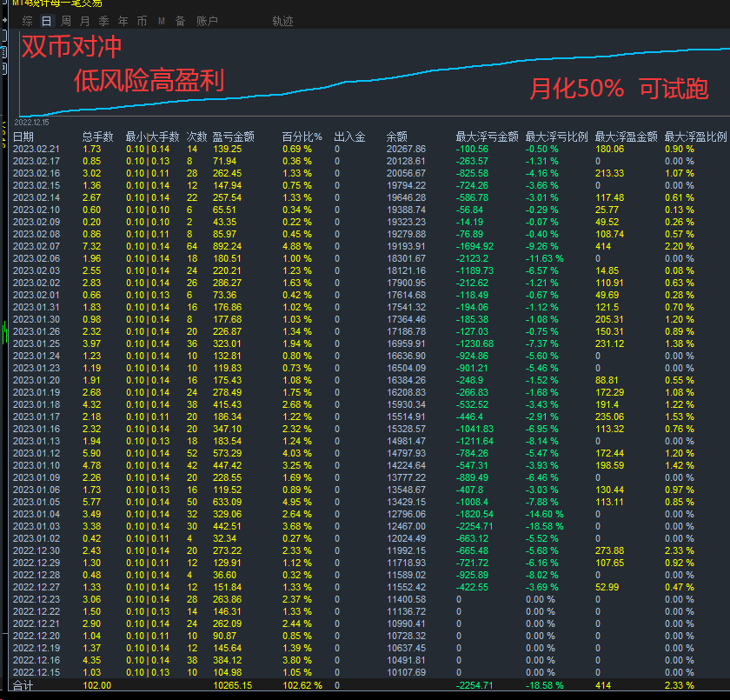Click balance value 20267.86
This screenshot has height=700, width=730.
pyautogui.click(x=406, y=149)
